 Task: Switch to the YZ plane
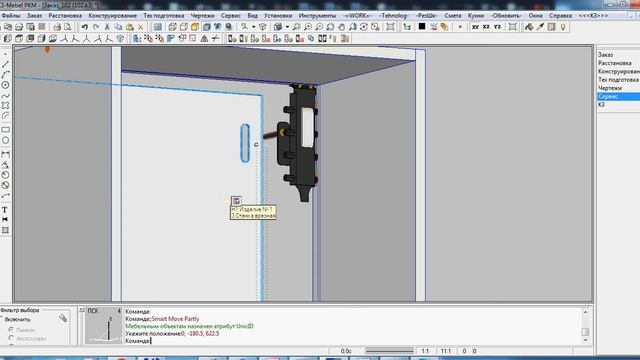(x=497, y=27)
